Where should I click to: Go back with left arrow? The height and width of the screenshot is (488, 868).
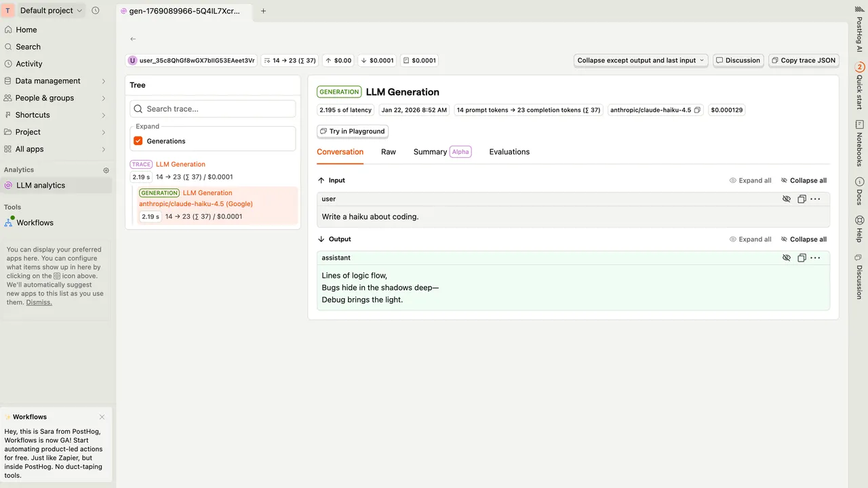(x=133, y=39)
